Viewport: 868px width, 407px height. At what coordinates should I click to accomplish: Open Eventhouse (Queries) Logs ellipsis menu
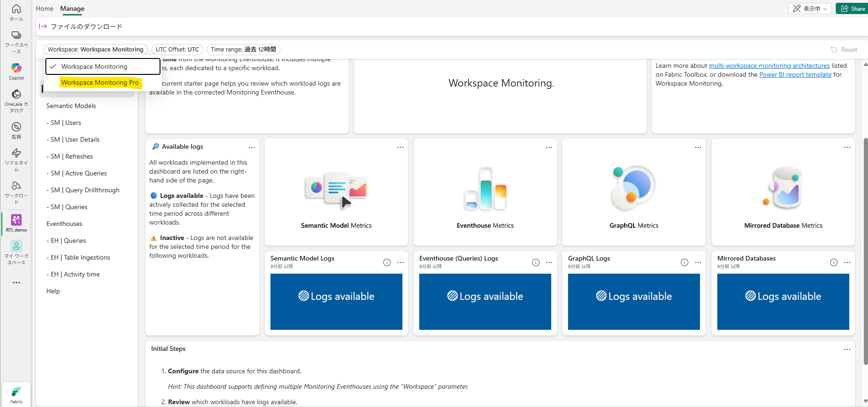tap(549, 262)
